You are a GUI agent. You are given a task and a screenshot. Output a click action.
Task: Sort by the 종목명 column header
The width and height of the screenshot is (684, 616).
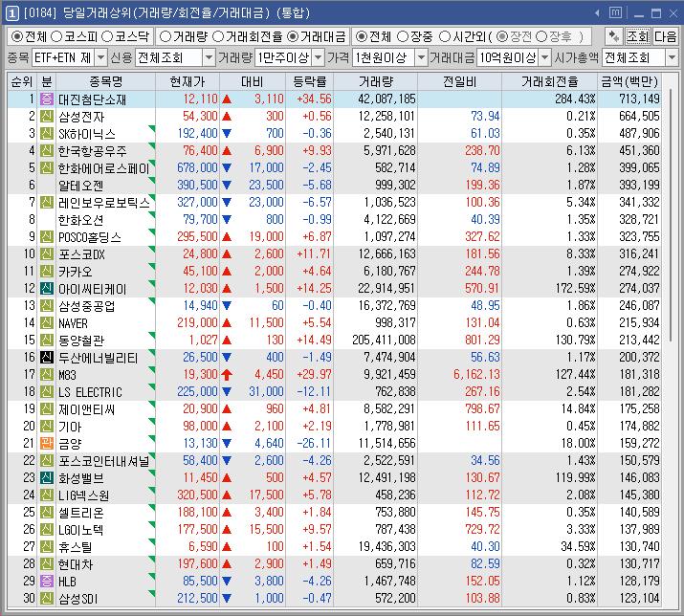(x=105, y=81)
